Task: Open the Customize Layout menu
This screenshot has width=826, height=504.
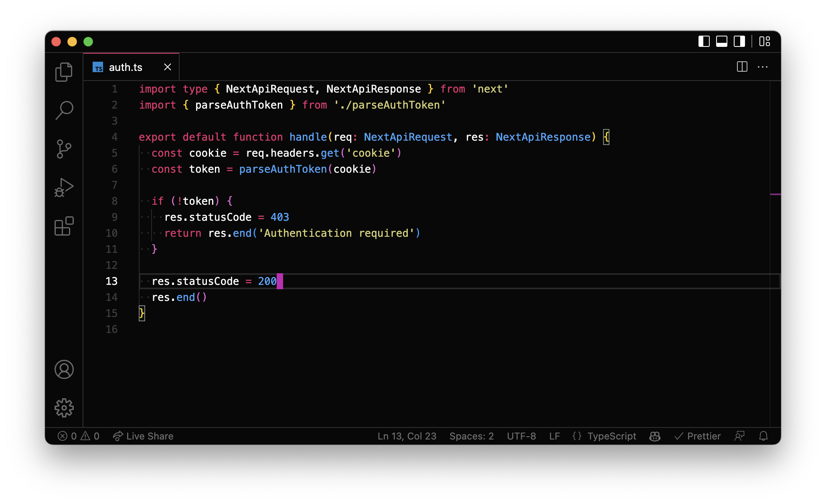Action: 765,41
